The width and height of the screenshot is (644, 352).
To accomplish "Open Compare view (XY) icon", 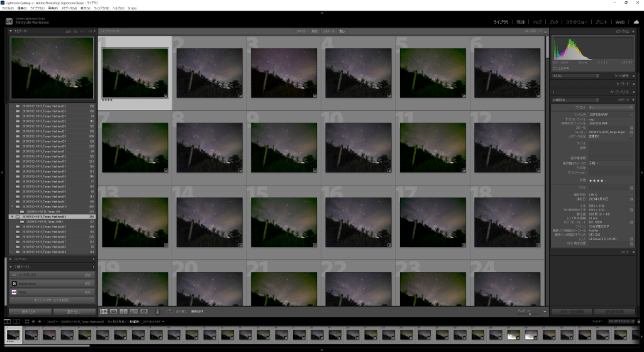I will point(123,311).
